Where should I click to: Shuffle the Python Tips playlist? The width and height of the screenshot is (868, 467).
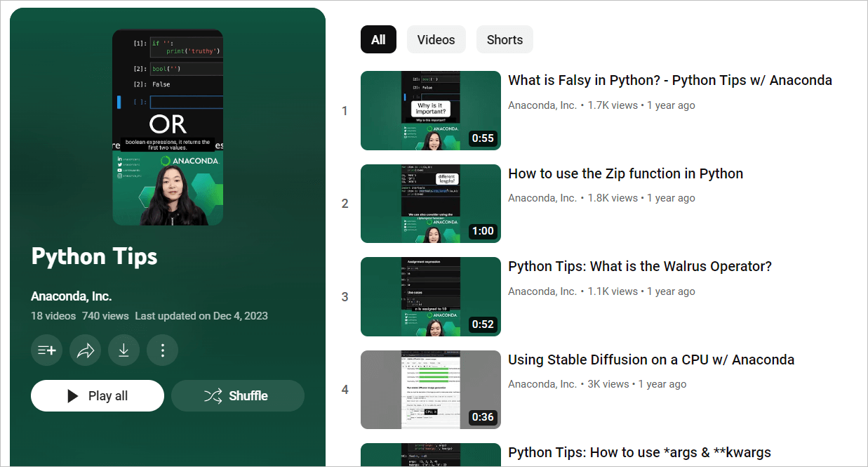tap(238, 395)
